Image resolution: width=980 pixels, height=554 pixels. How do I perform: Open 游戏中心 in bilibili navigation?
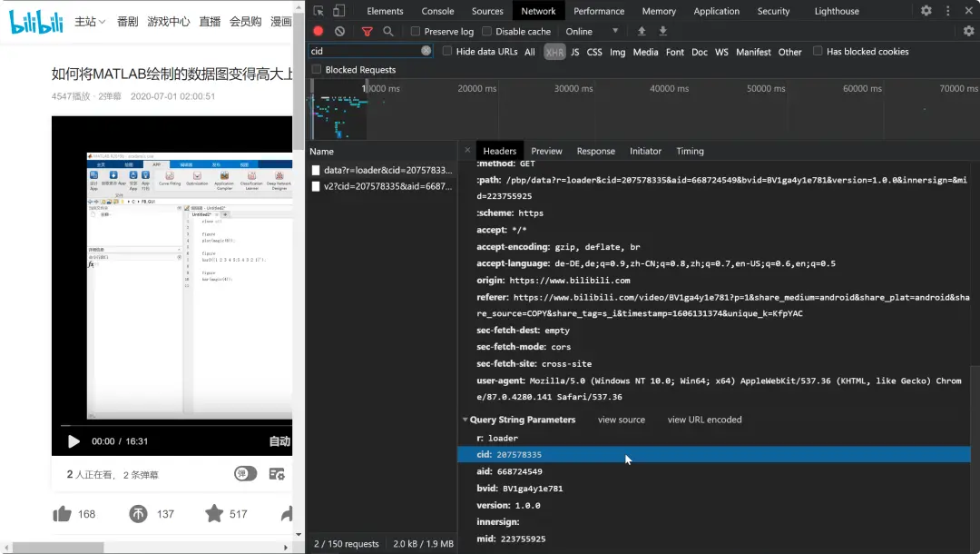pyautogui.click(x=168, y=22)
